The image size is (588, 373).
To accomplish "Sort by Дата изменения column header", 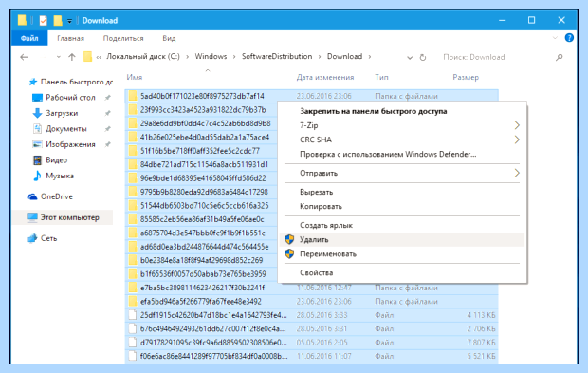I will (325, 77).
